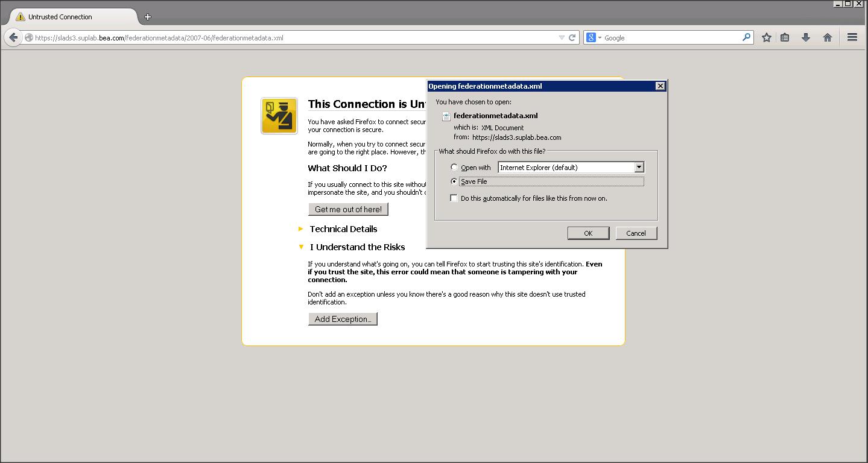Click the federationmetadata.xml file icon
Screen dimensions: 868x463
(446, 116)
